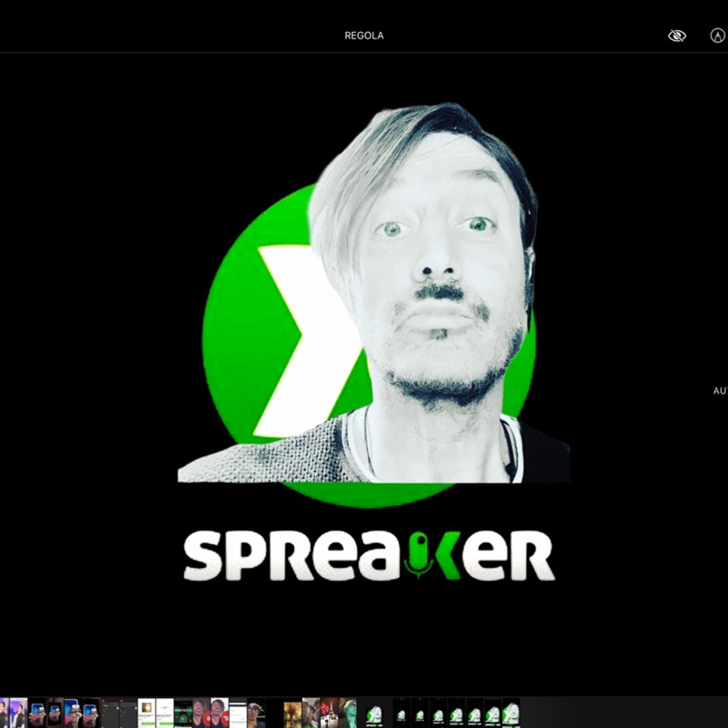The width and height of the screenshot is (728, 728).
Task: Open the markup pen icon
Action: click(x=718, y=35)
